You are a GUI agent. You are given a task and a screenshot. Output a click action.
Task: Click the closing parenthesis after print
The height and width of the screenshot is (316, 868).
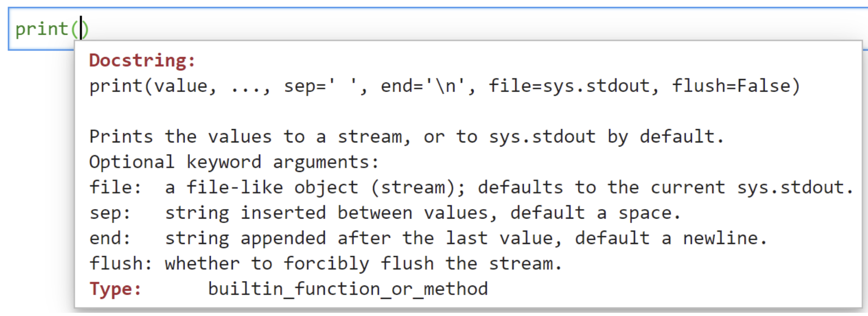pyautogui.click(x=87, y=28)
